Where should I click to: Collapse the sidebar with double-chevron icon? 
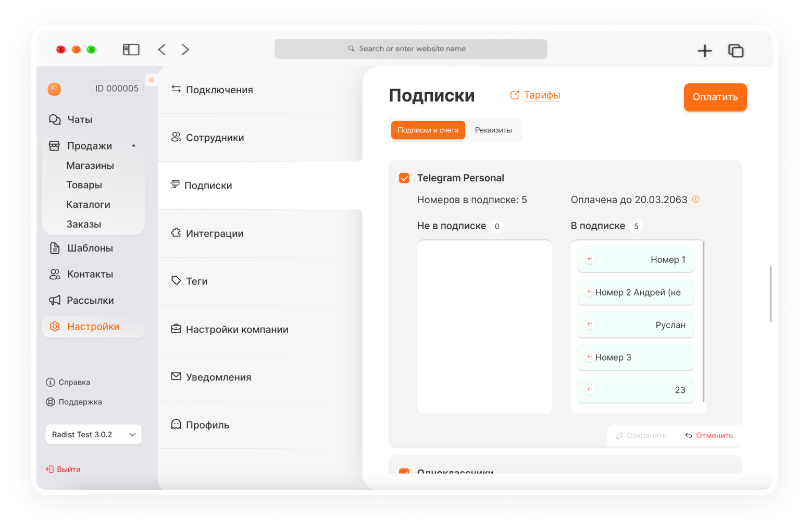coord(152,80)
